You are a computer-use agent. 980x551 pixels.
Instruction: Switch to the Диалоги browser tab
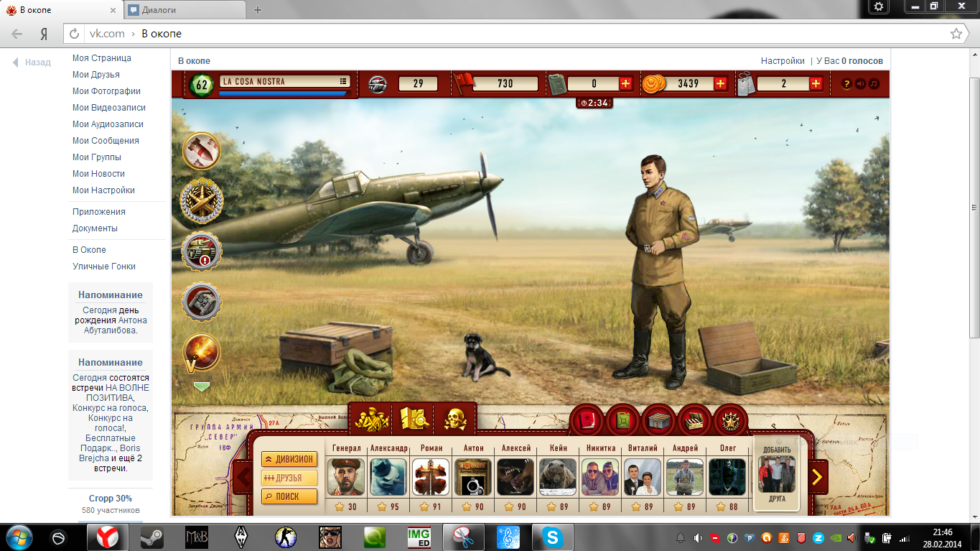tap(183, 10)
